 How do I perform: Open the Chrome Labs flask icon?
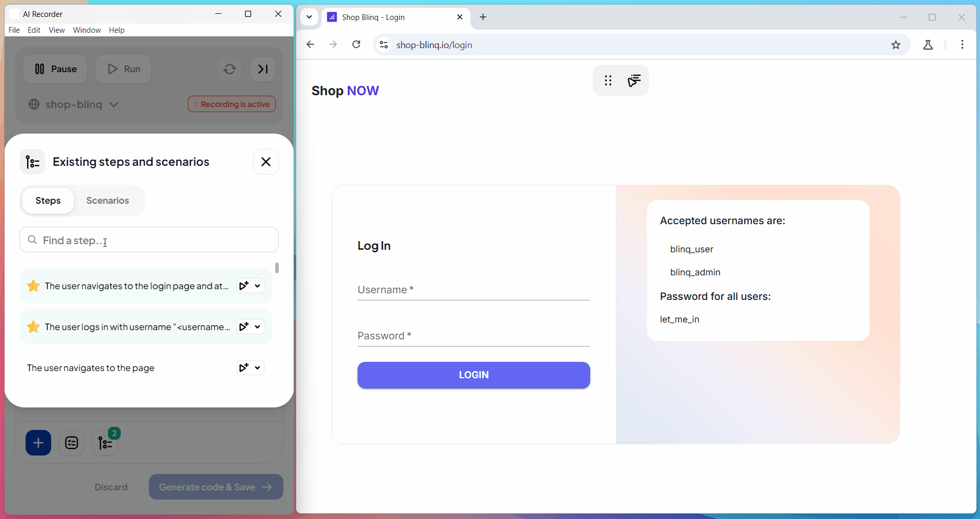pyautogui.click(x=928, y=45)
